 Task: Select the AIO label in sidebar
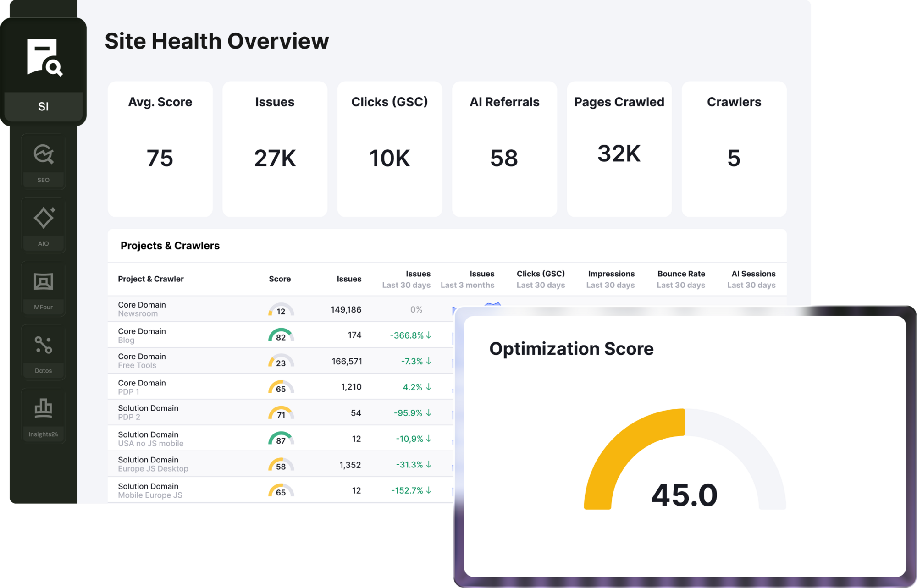44,244
